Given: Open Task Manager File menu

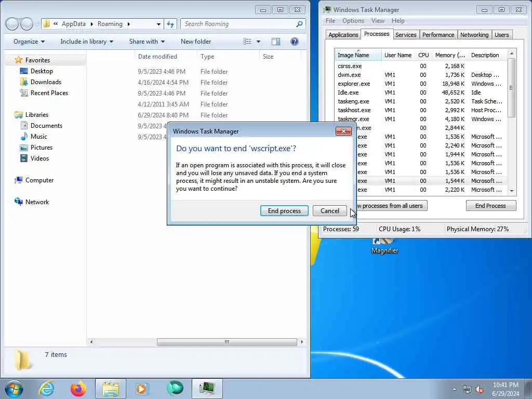Looking at the screenshot, I should [x=330, y=21].
